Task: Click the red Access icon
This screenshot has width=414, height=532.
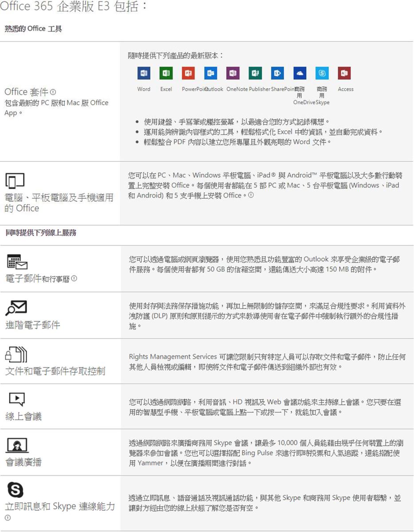Action: tap(345, 73)
